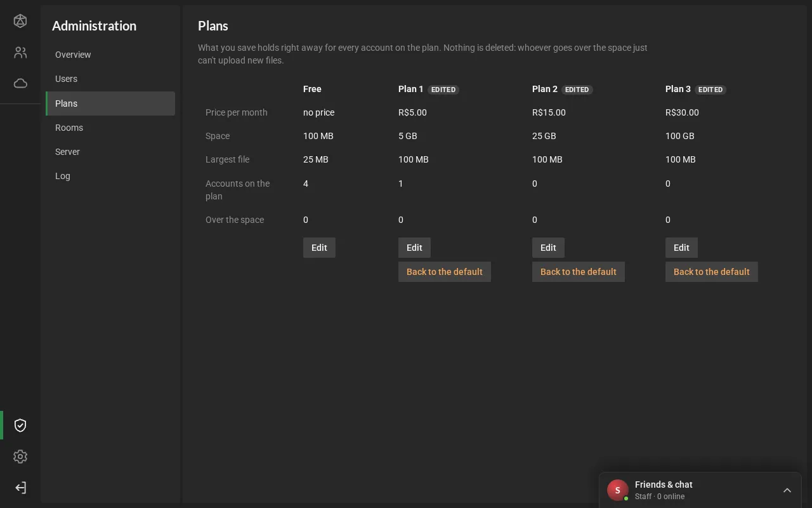Click the Plans page heading
Viewport: 812px width, 508px height.
(213, 25)
